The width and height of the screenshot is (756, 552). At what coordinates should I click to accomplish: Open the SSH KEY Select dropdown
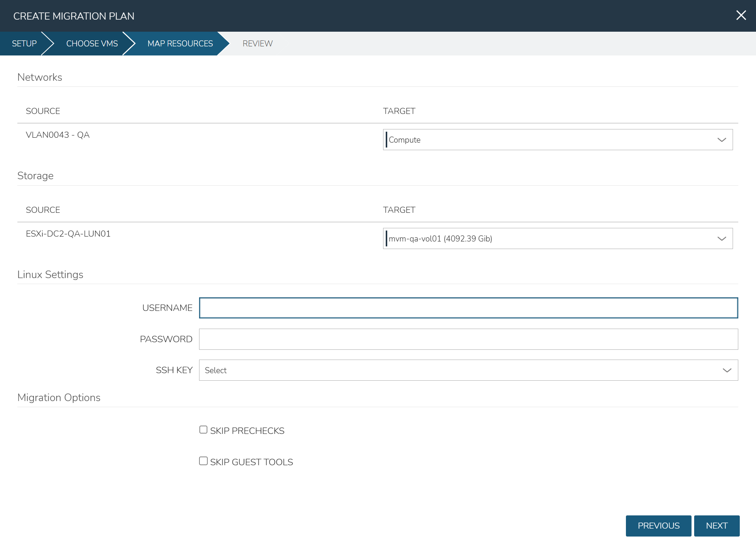[468, 370]
